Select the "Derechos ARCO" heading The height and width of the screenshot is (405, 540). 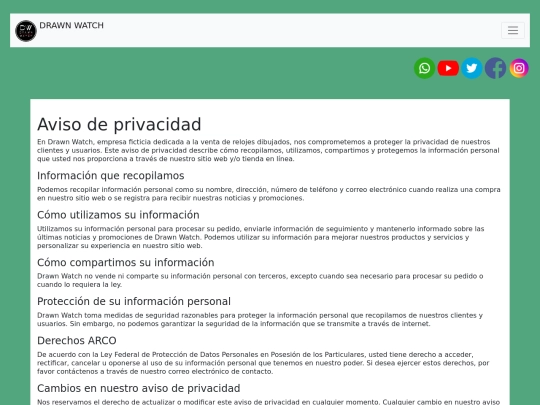click(x=77, y=341)
